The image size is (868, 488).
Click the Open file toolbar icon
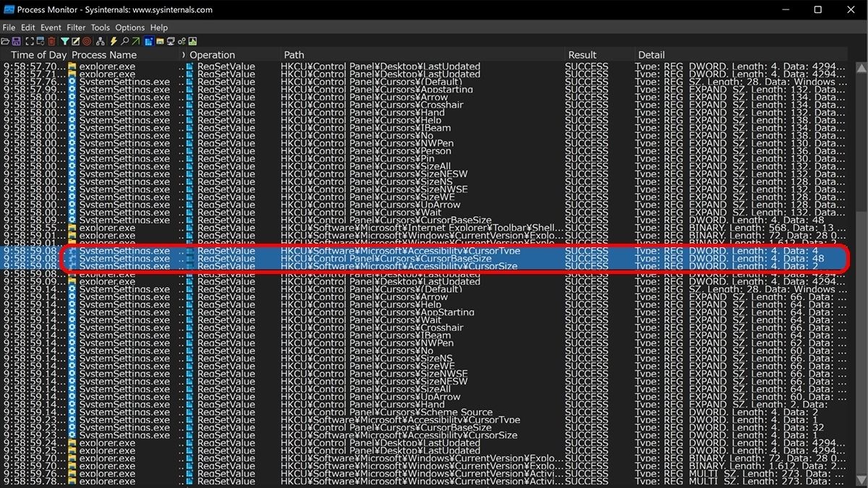(x=5, y=41)
